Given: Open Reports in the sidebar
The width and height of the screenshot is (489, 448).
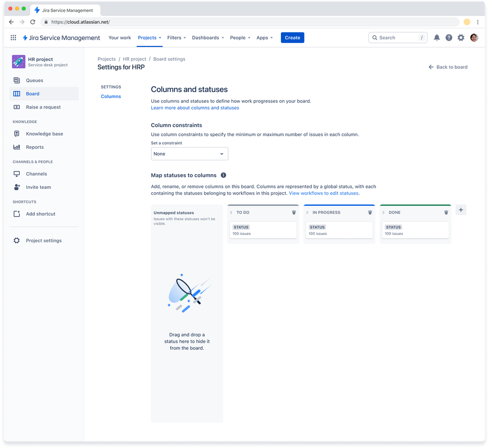Looking at the screenshot, I should pos(44,147).
